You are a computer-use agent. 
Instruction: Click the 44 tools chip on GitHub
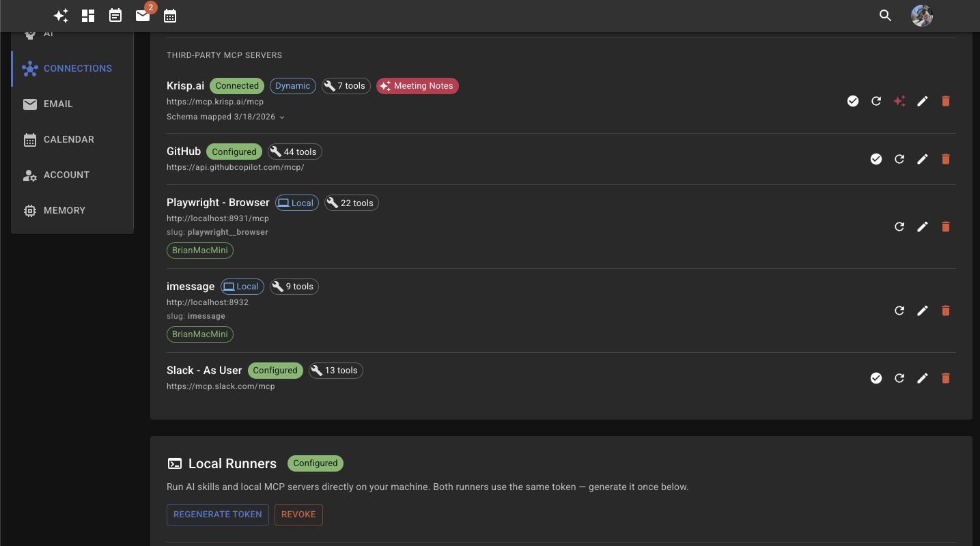point(295,152)
